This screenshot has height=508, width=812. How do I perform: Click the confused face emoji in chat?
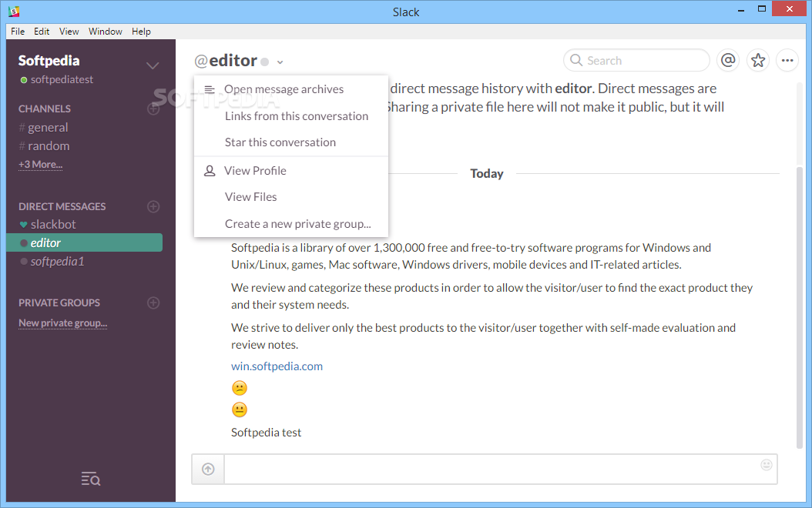coord(240,388)
